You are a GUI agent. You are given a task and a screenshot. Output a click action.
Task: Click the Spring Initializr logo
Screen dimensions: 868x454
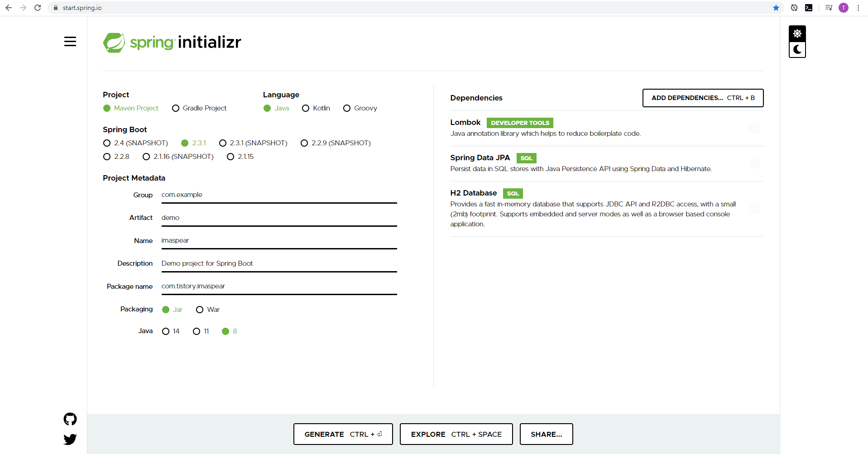pos(172,43)
